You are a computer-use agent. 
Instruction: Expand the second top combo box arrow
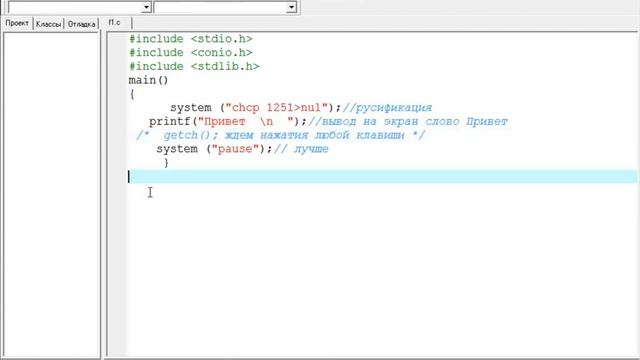point(291,7)
